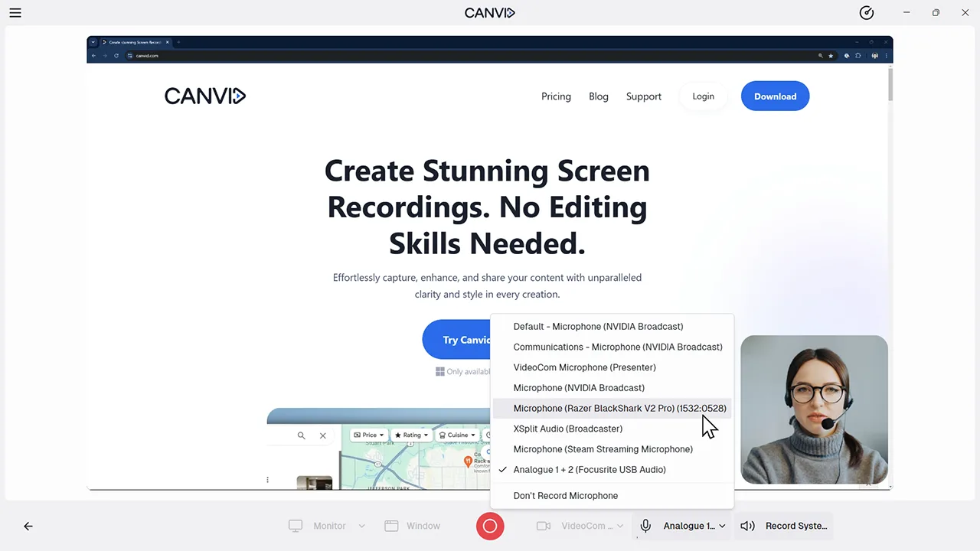
Task: Click the back arrow at the bottom left
Action: [x=28, y=526]
